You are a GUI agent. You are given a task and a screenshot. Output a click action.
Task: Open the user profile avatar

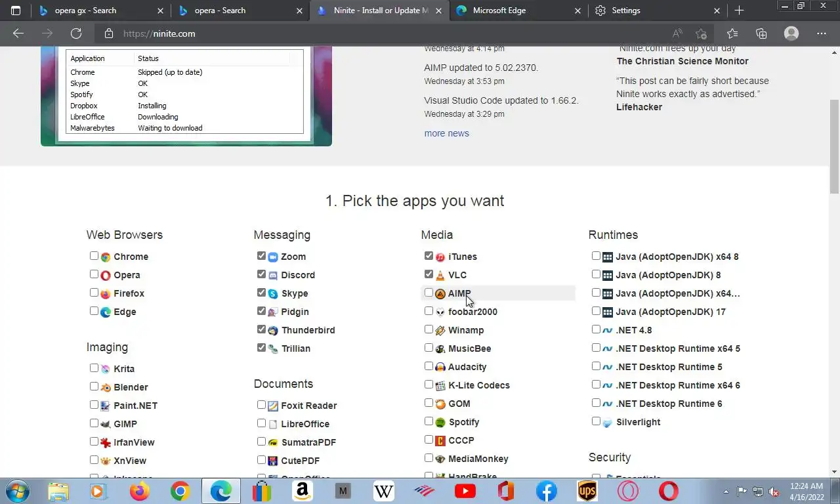pyautogui.click(x=791, y=33)
